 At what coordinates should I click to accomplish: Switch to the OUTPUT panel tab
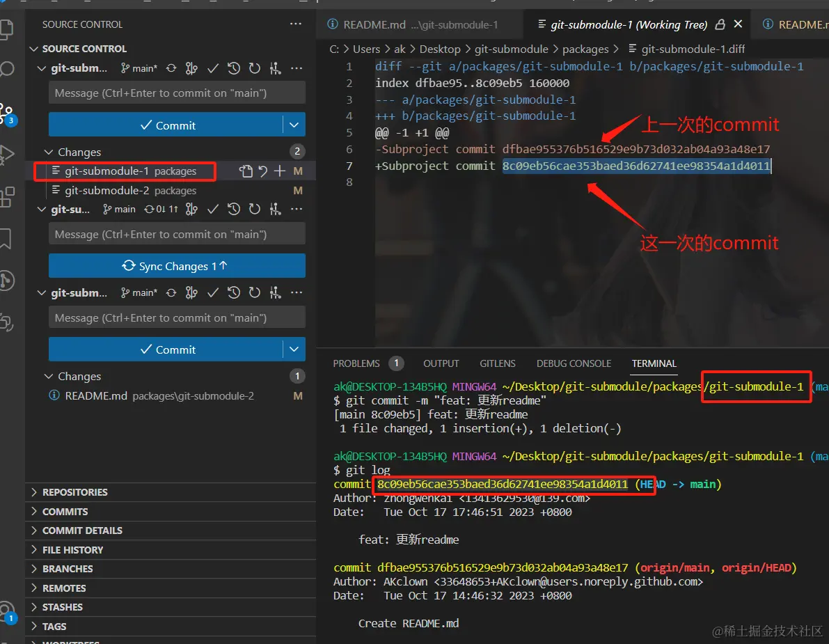point(441,363)
